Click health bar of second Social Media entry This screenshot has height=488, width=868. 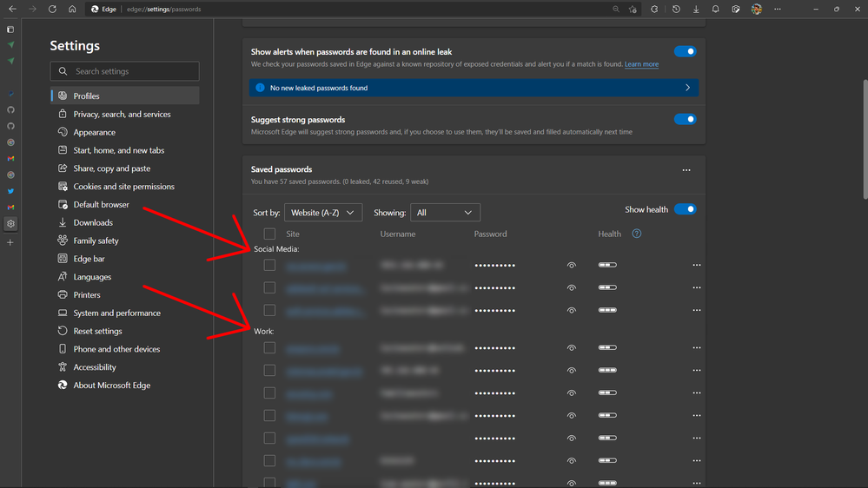point(607,287)
